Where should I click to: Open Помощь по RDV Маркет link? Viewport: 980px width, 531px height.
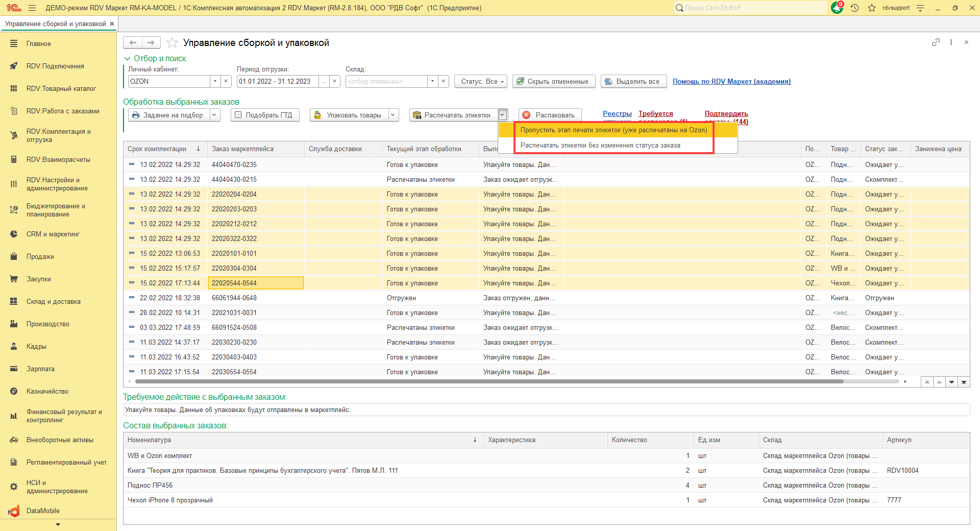(x=731, y=82)
